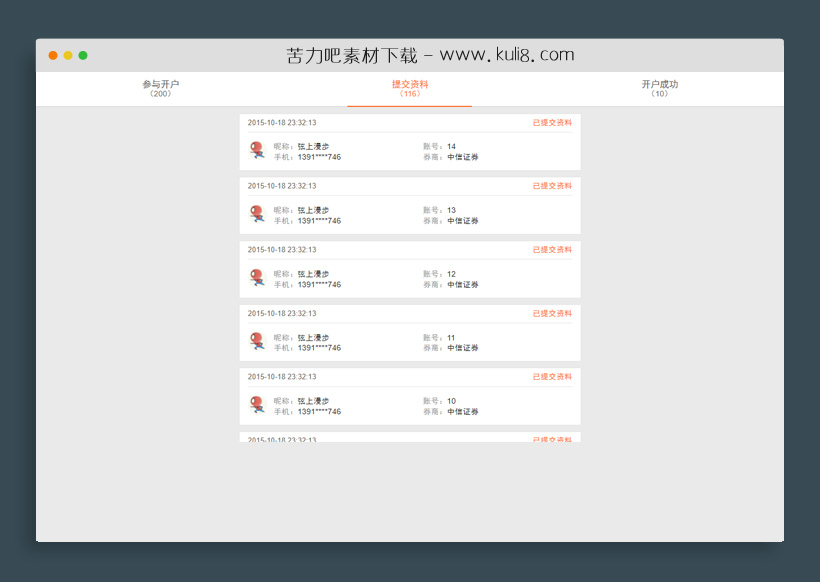Click 已提交资料 on the account 13 card
The height and width of the screenshot is (582, 820).
(551, 185)
